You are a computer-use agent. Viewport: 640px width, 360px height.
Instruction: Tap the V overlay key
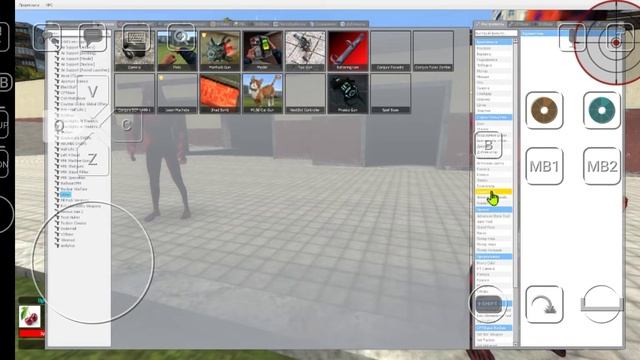[x=93, y=91]
